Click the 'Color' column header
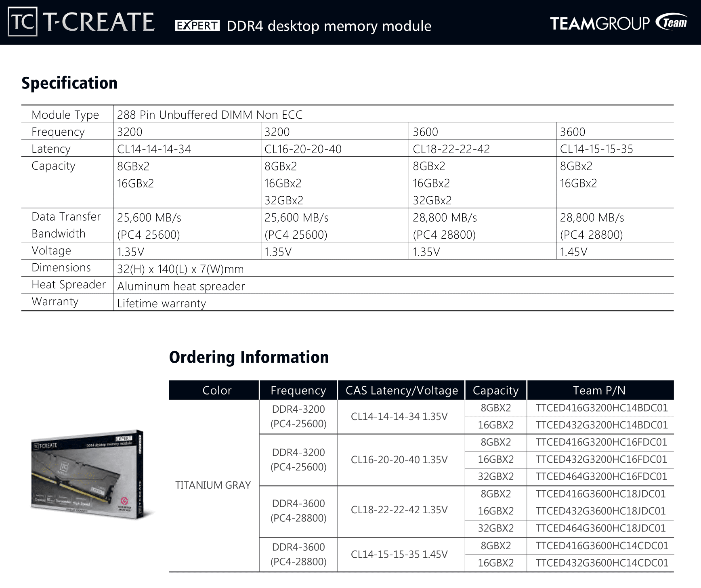This screenshot has width=701, height=588. click(x=217, y=390)
